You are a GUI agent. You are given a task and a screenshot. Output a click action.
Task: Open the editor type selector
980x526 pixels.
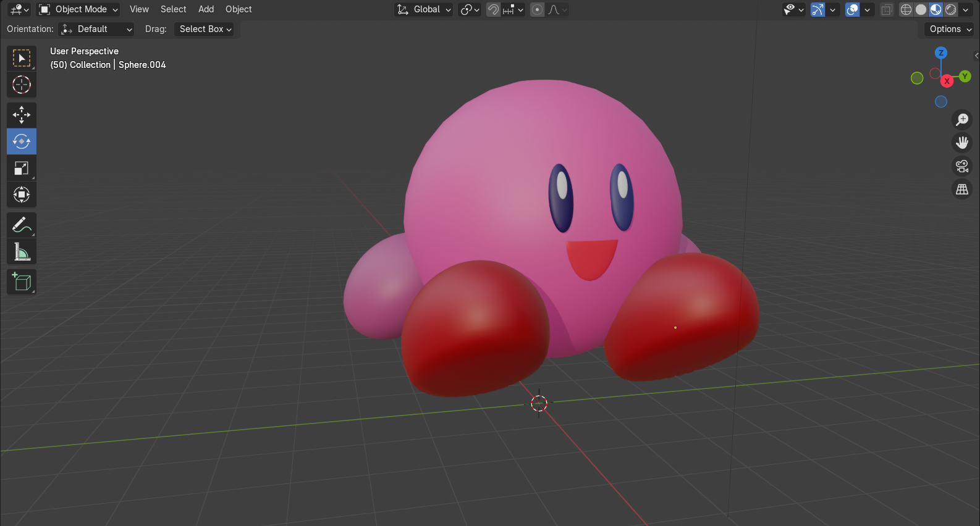point(20,9)
